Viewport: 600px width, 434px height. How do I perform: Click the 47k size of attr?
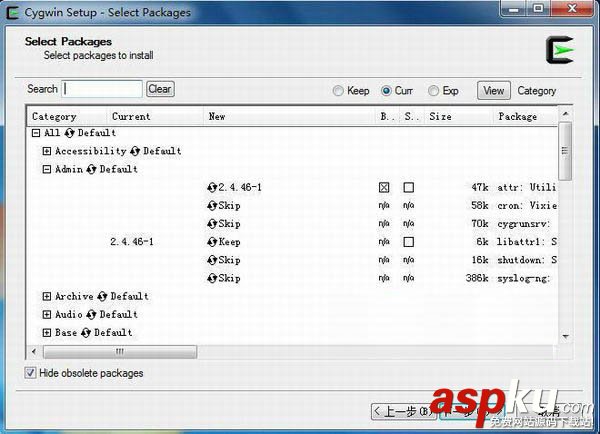(x=480, y=188)
